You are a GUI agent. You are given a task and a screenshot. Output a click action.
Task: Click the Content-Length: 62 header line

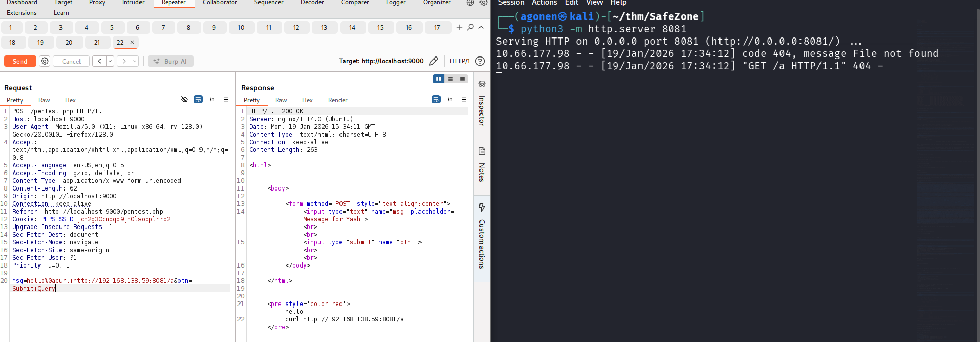tap(45, 188)
